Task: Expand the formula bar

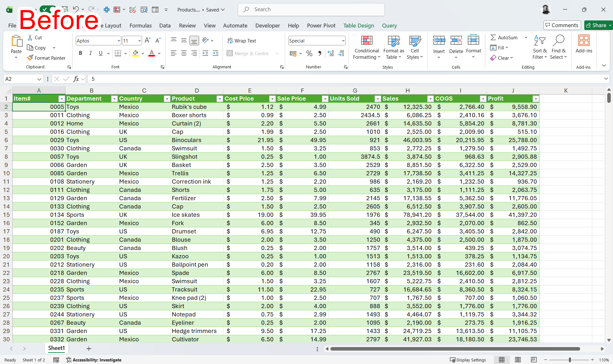Action: [x=606, y=79]
